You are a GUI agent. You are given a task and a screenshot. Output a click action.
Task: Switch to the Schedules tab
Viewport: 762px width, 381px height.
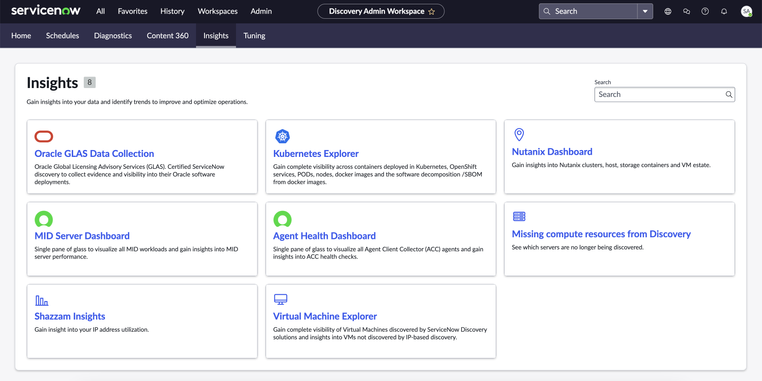[63, 35]
